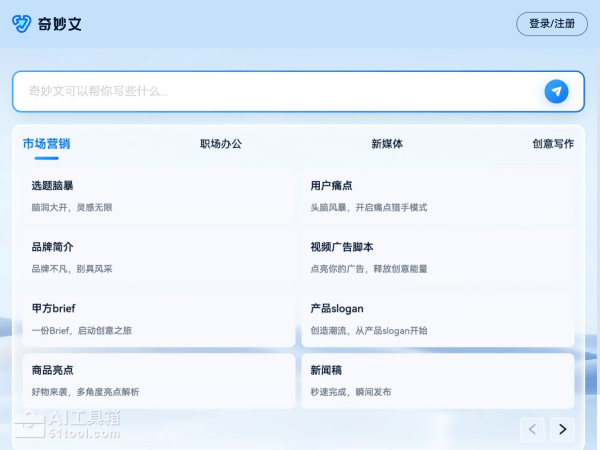The width and height of the screenshot is (600, 450).
Task: Focus the 奇妙文可以帮你写些什么 input box
Action: [x=280, y=91]
